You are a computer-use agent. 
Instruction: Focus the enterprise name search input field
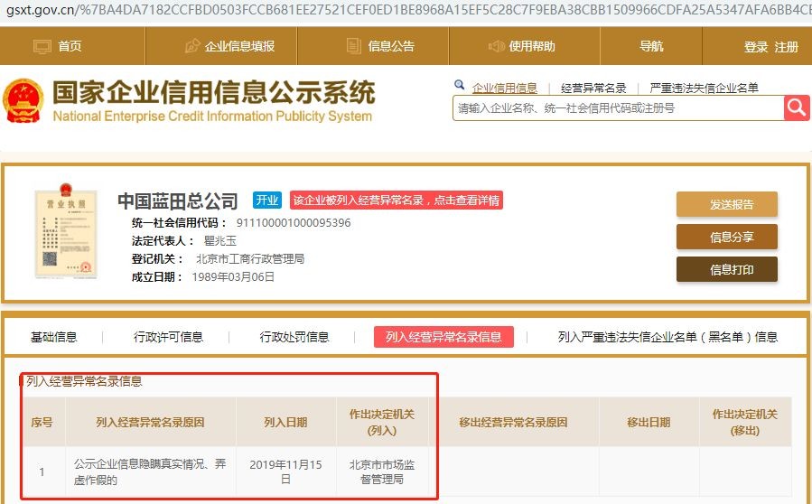point(617,108)
